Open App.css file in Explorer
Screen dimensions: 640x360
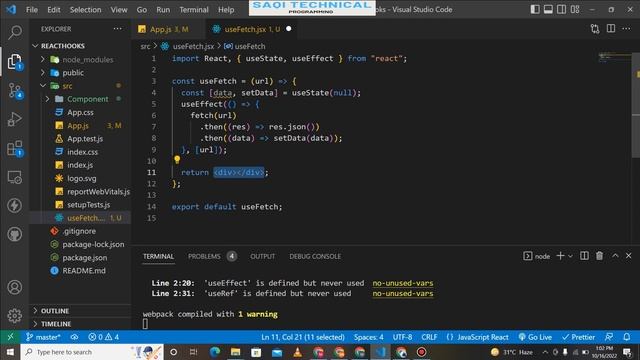80,112
